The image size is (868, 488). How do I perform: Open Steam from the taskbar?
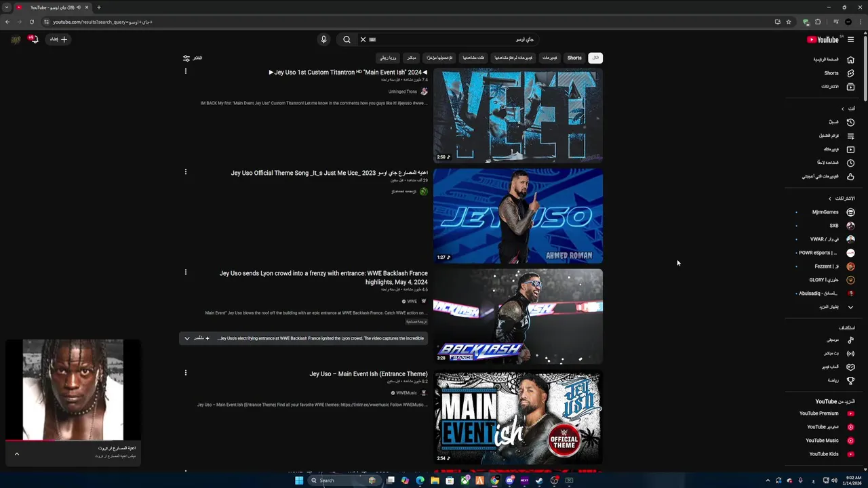pos(539,481)
